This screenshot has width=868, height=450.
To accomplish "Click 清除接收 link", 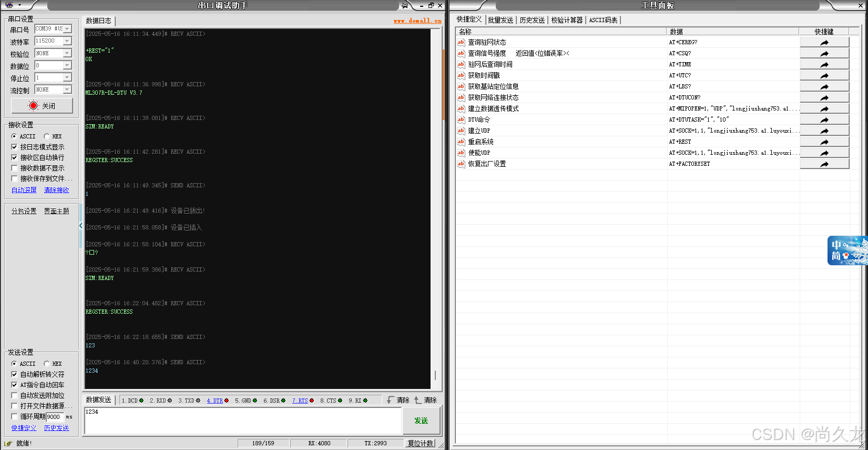I will pos(56,190).
